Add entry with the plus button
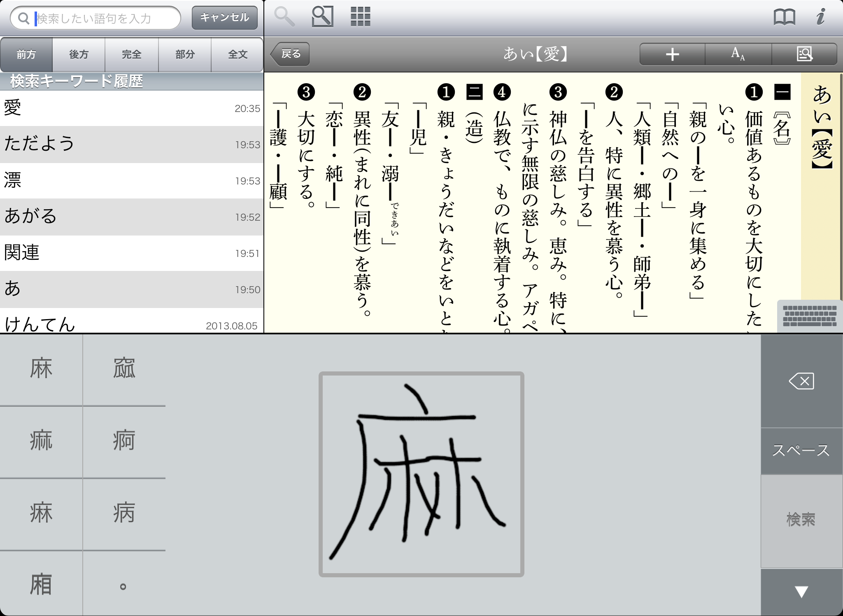 pos(672,54)
